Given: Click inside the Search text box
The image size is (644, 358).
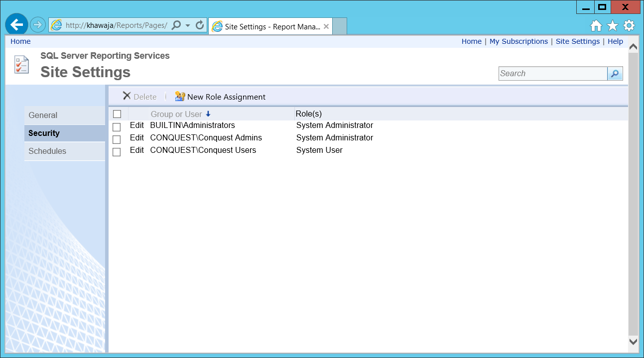Looking at the screenshot, I should click(553, 74).
